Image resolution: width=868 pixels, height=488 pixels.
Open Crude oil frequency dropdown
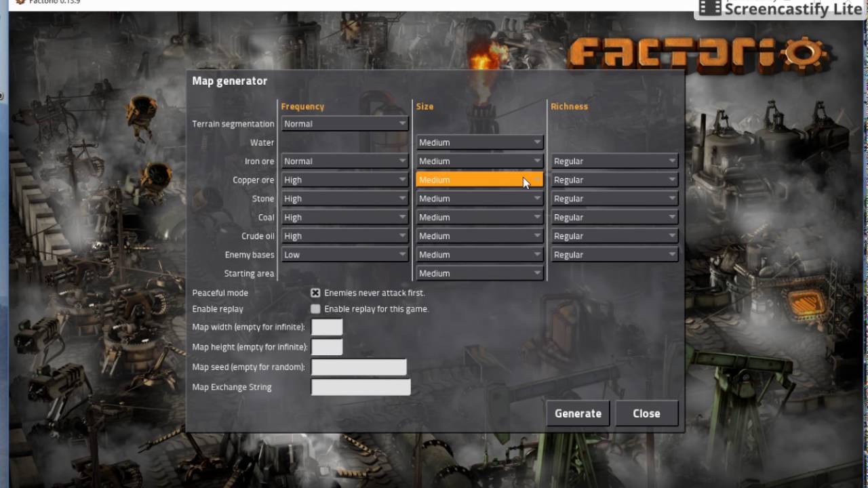[x=344, y=237]
